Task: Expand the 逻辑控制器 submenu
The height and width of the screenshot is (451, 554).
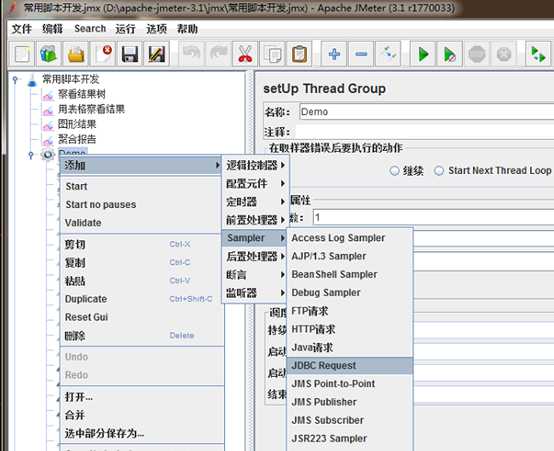Action: [255, 165]
